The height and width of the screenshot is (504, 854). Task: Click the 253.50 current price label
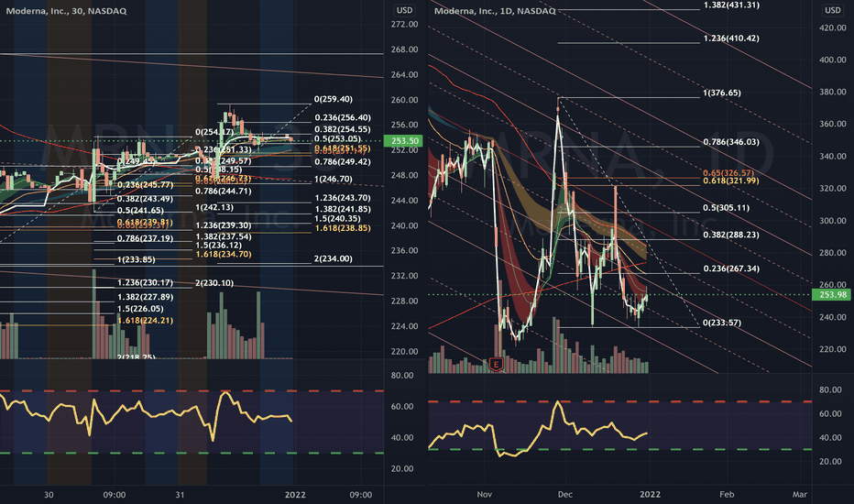pyautogui.click(x=403, y=140)
